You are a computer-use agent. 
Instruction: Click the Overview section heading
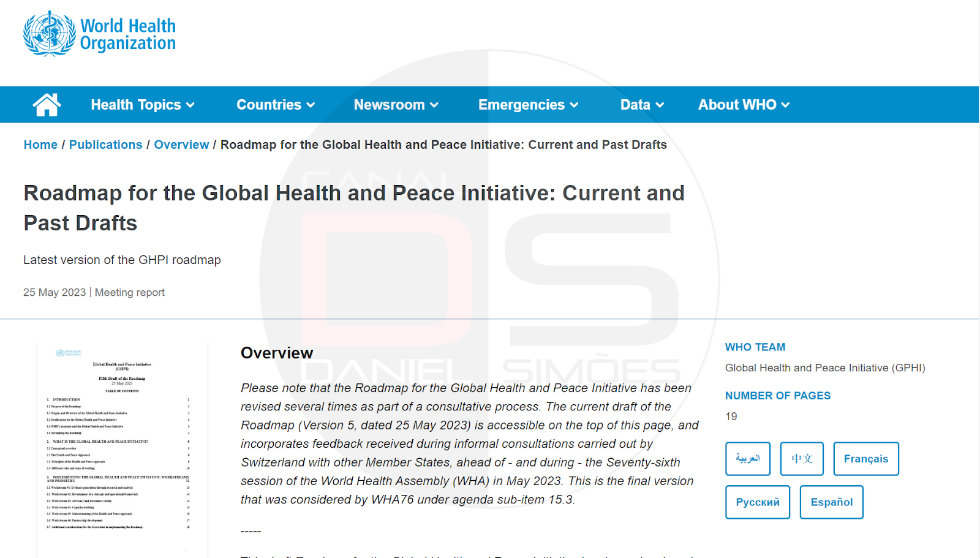(x=277, y=353)
